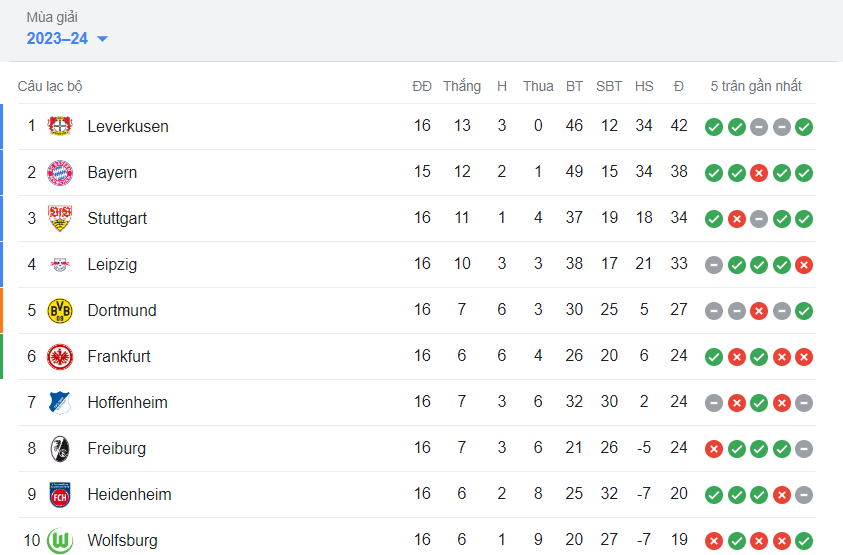
Task: Click the '5 trận gần nhất' header
Action: tap(755, 86)
